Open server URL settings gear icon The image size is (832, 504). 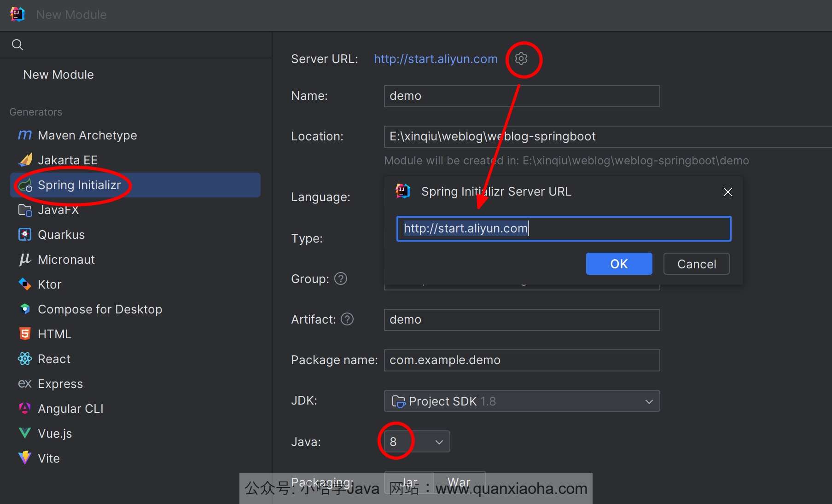point(521,58)
